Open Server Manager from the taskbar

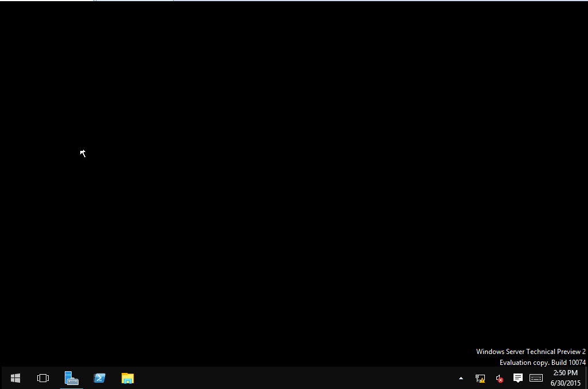click(x=71, y=378)
